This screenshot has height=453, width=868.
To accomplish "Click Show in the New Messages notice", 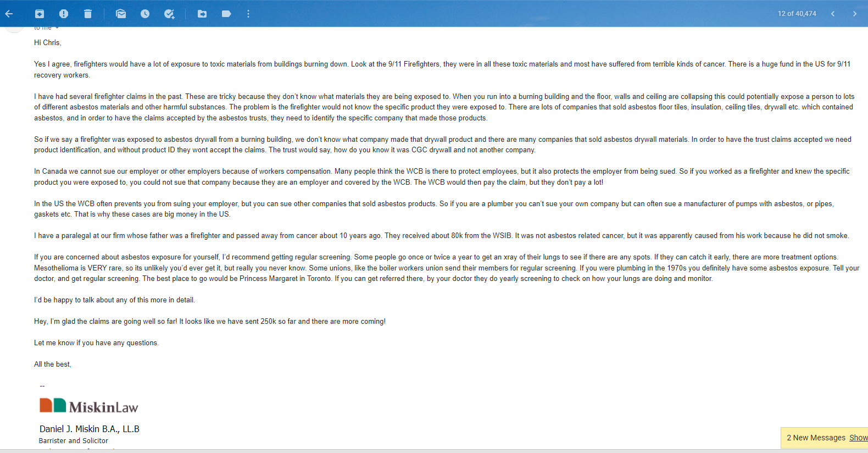I will pyautogui.click(x=859, y=438).
